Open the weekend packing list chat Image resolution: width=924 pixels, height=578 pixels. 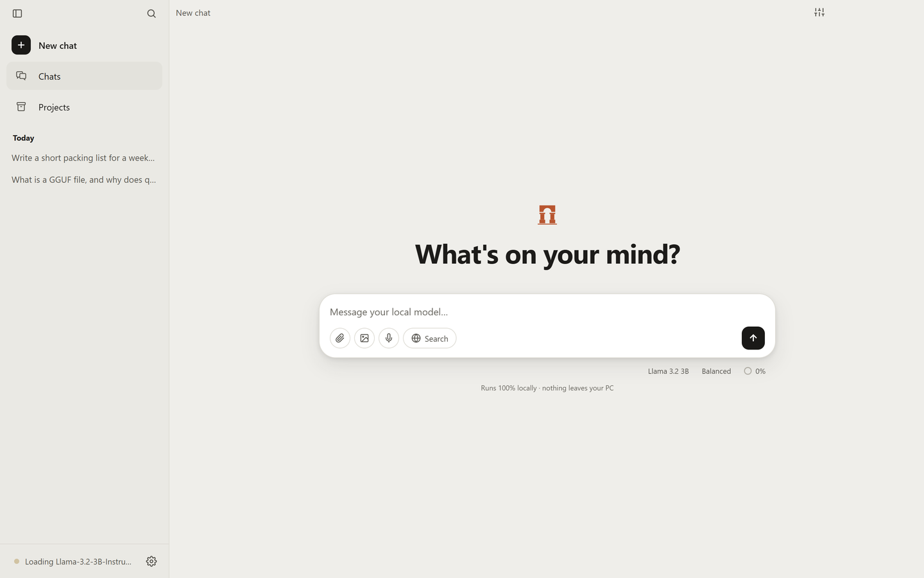pyautogui.click(x=84, y=158)
